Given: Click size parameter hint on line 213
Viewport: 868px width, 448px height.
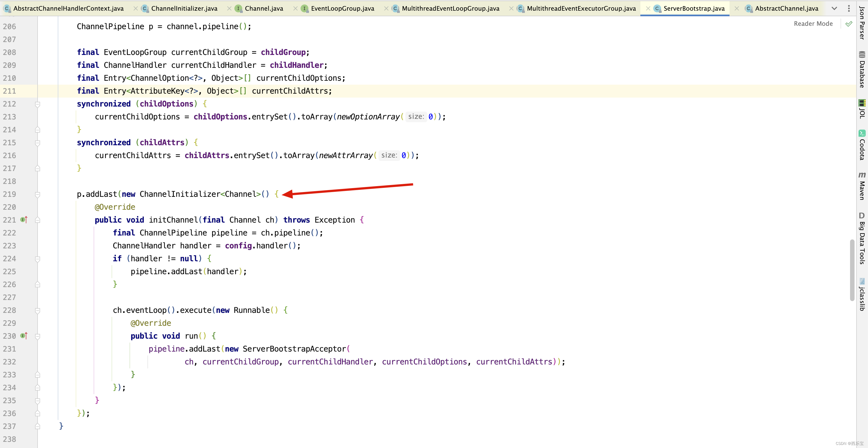Looking at the screenshot, I should [x=416, y=117].
